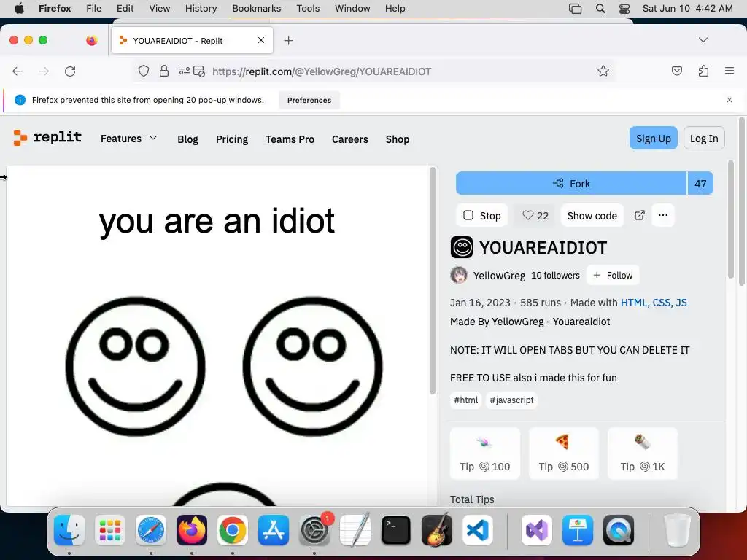Viewport: 747px width, 560px height.
Task: Click the Sign Up button
Action: pyautogui.click(x=653, y=138)
